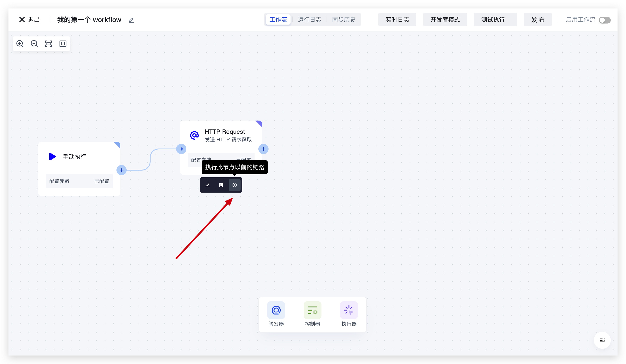Reset canvas to 1:1 scale
This screenshot has width=626, height=364.
(x=63, y=44)
